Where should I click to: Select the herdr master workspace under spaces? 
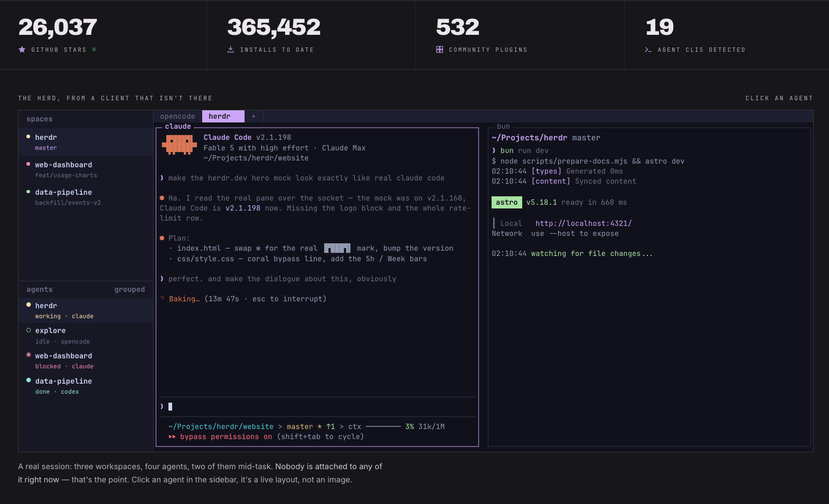click(86, 142)
